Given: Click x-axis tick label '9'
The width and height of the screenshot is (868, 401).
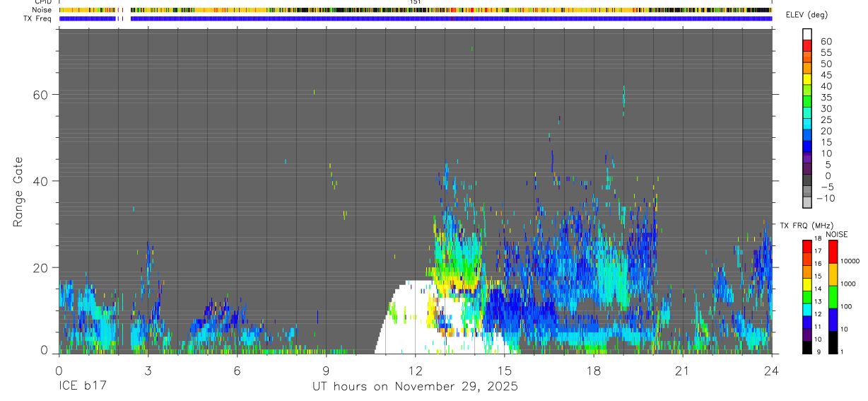Looking at the screenshot, I should pos(326,371).
